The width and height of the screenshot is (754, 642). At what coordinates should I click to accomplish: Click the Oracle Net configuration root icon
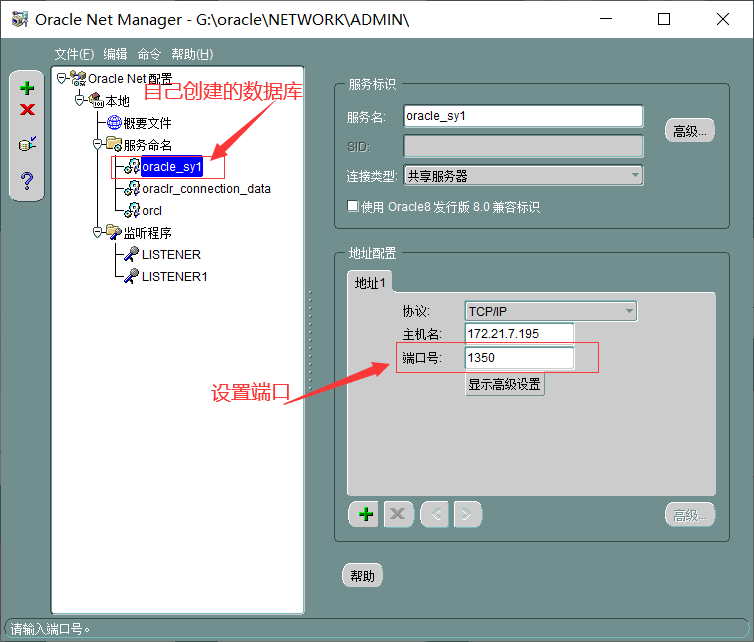point(78,78)
